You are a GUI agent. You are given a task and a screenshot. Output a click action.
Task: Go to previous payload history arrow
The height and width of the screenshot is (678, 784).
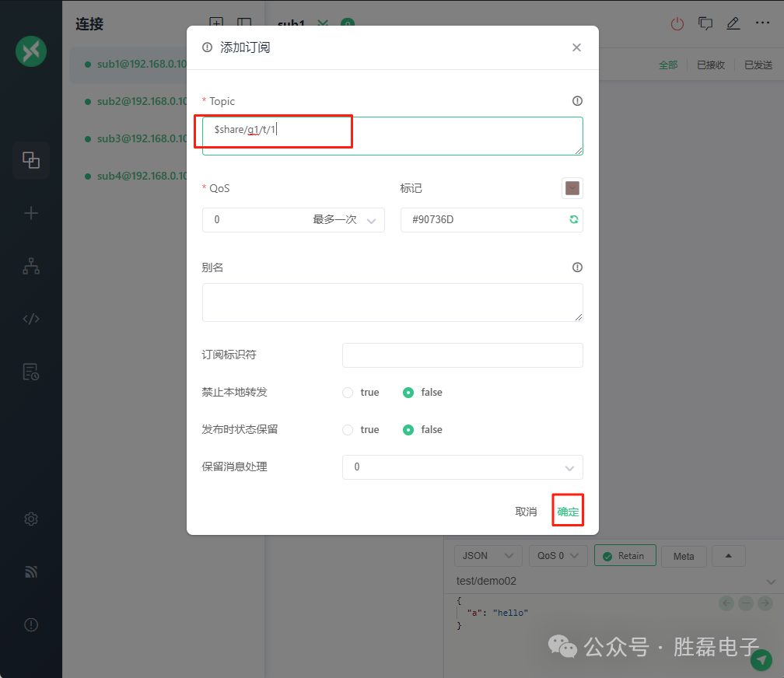point(726,603)
